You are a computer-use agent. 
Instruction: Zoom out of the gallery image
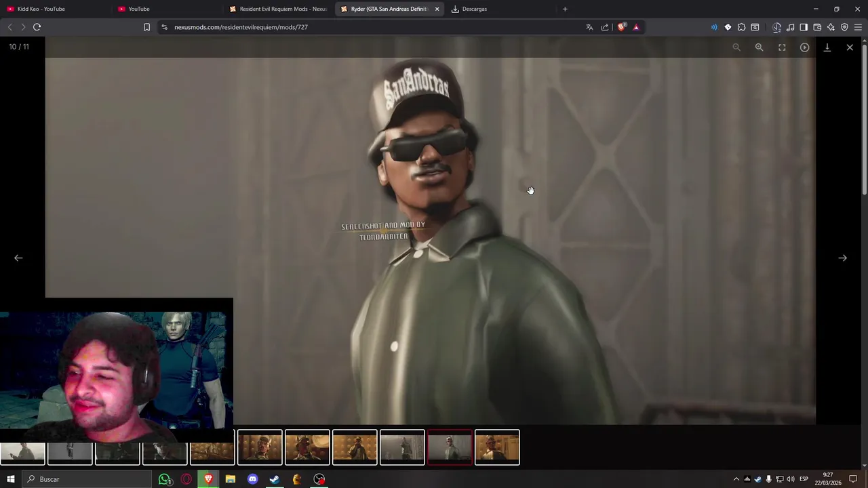(x=736, y=47)
